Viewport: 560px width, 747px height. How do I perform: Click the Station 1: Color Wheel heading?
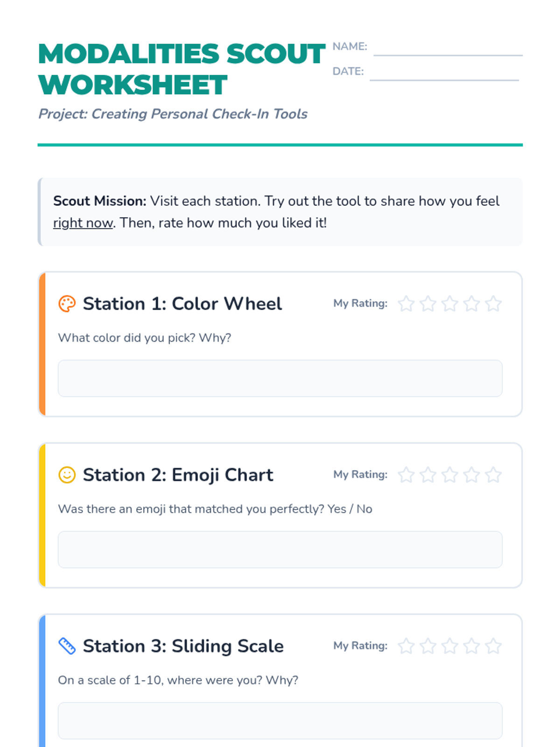click(x=182, y=304)
